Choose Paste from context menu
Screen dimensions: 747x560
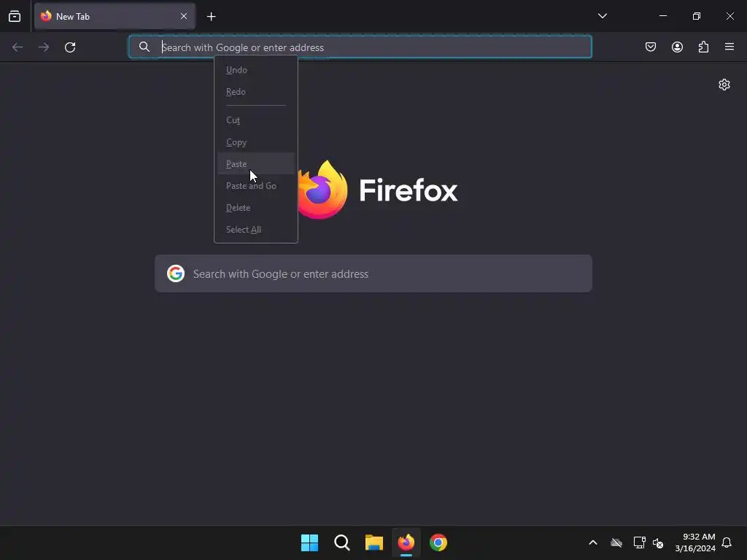pyautogui.click(x=256, y=164)
